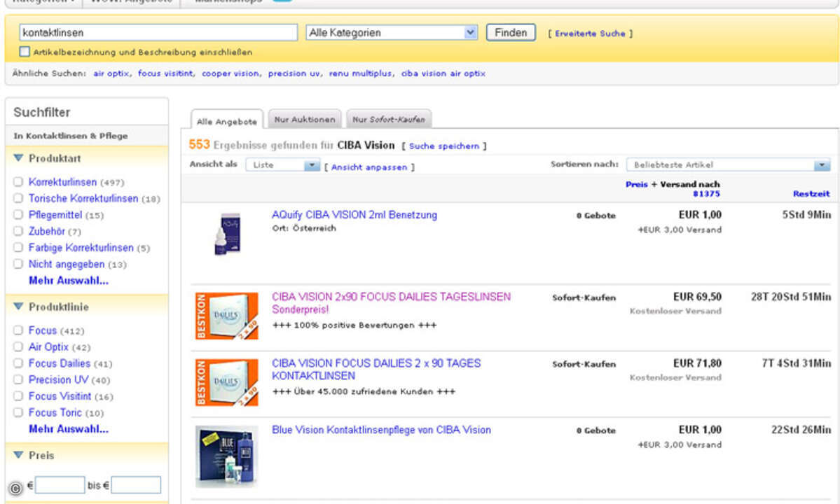Open Mehr Auswahl under Produktart
The width and height of the screenshot is (840, 504).
(69, 281)
